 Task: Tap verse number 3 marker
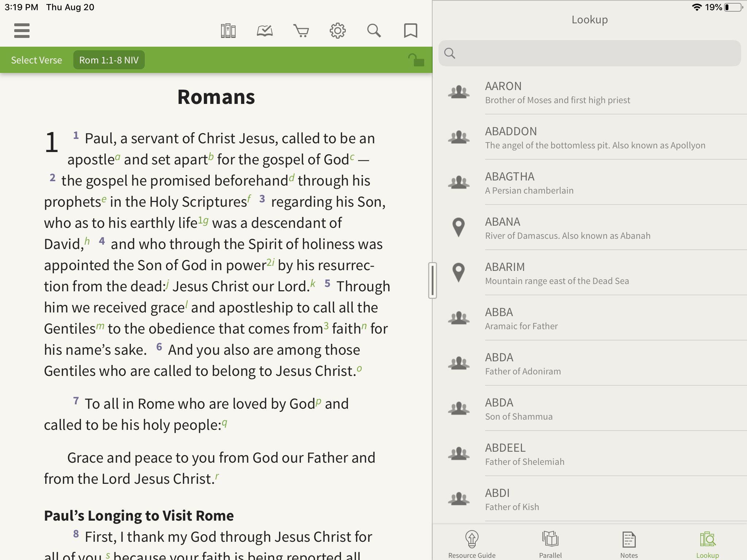click(x=262, y=199)
